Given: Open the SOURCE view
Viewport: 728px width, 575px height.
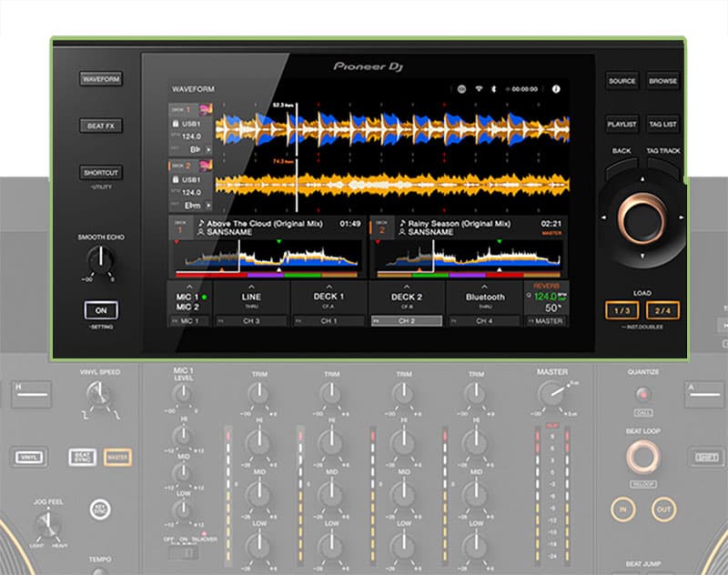Looking at the screenshot, I should pos(622,81).
